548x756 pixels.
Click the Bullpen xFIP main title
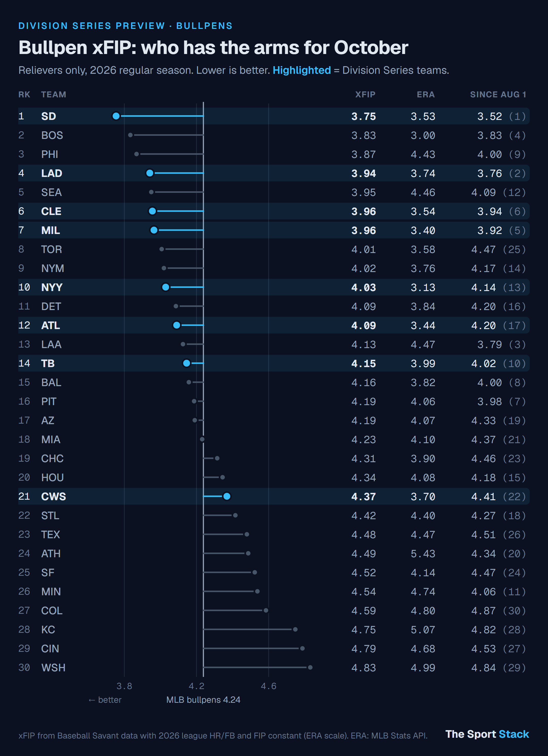pos(213,48)
